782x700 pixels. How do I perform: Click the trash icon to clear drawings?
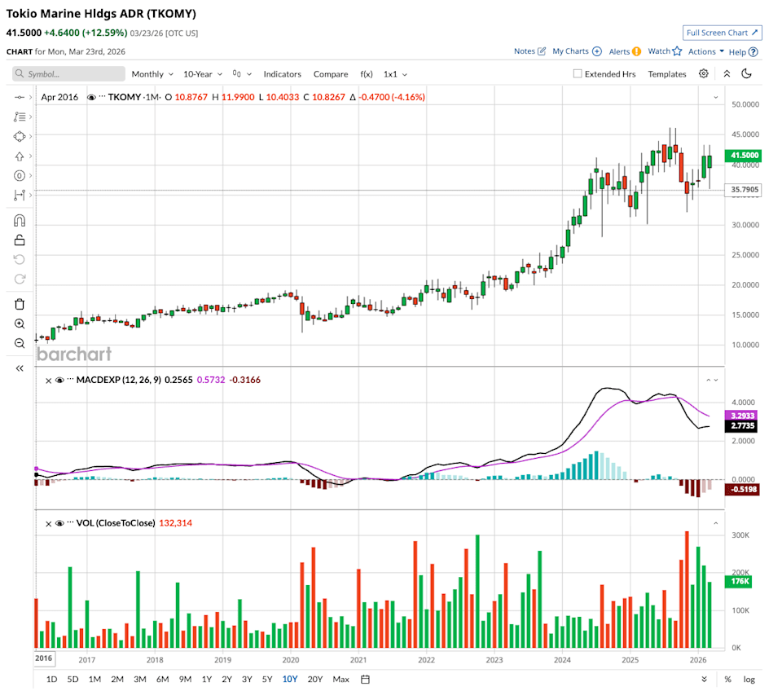coord(20,303)
